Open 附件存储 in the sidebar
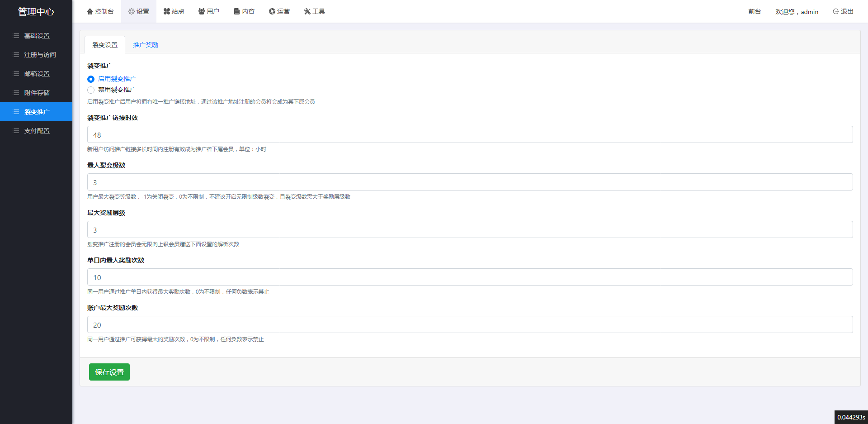Viewport: 868px width, 424px height. coord(36,93)
